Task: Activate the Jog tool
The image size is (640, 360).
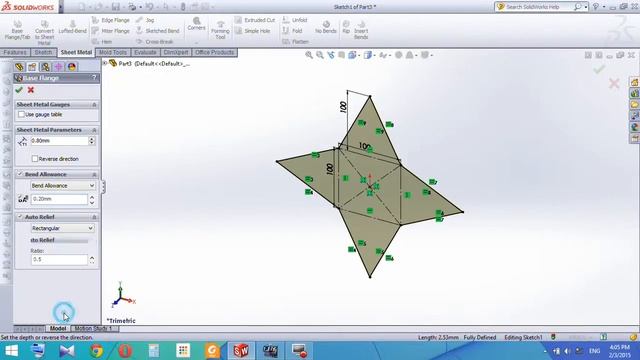Action: pos(145,20)
